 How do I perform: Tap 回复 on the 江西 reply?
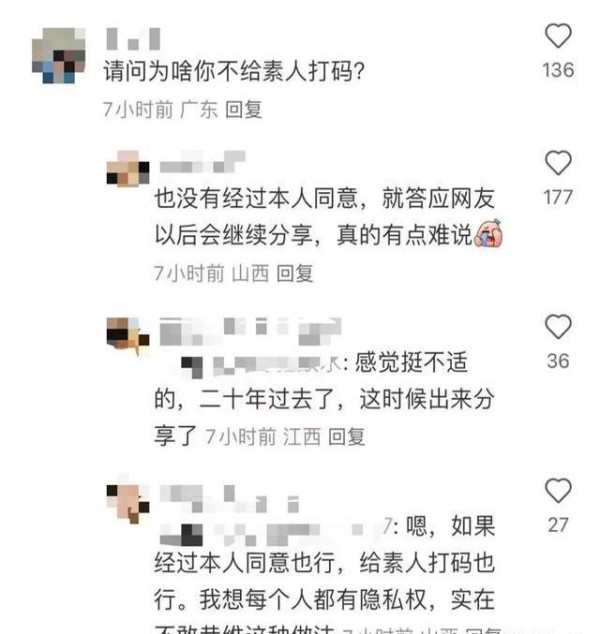coord(346,437)
